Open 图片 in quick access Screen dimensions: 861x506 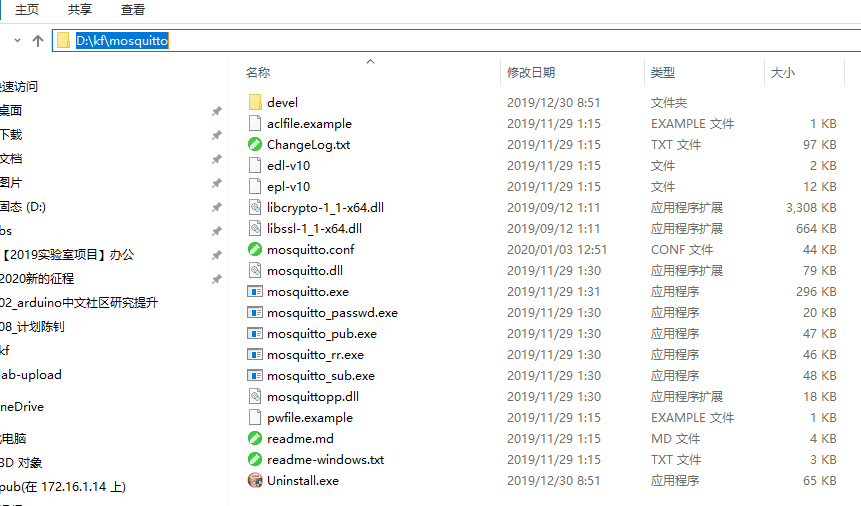[11, 182]
